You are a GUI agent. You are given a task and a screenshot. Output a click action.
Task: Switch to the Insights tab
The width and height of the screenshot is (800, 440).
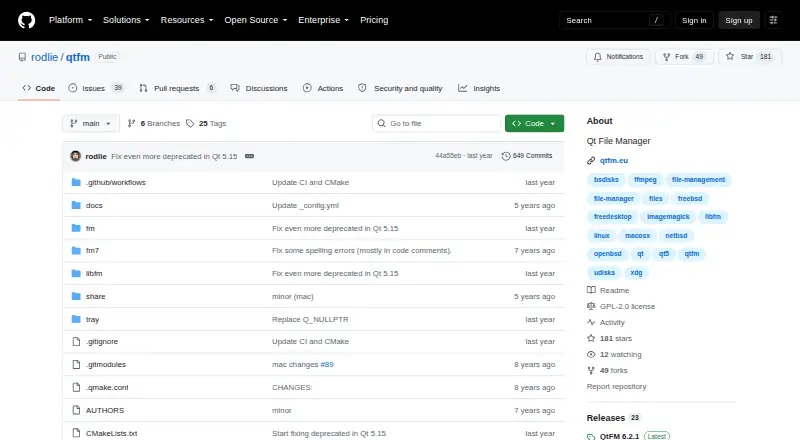click(x=479, y=88)
